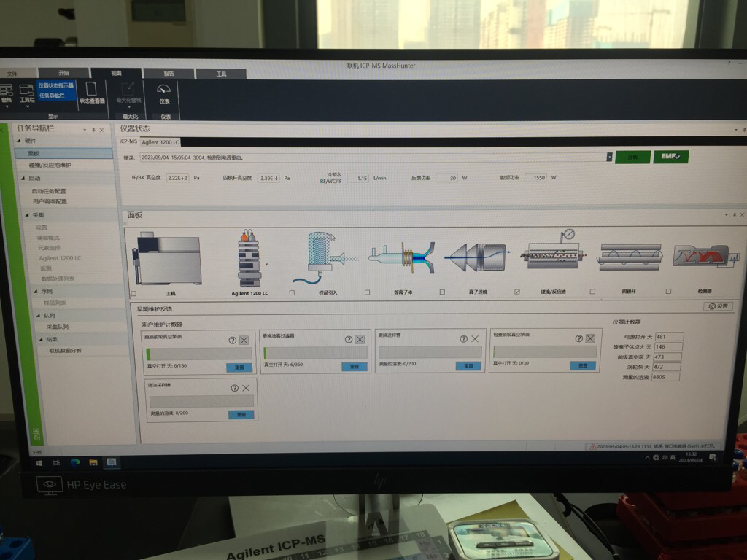Tick the 样品引入 checkbox
Image resolution: width=747 pixels, height=560 pixels.
point(292,293)
